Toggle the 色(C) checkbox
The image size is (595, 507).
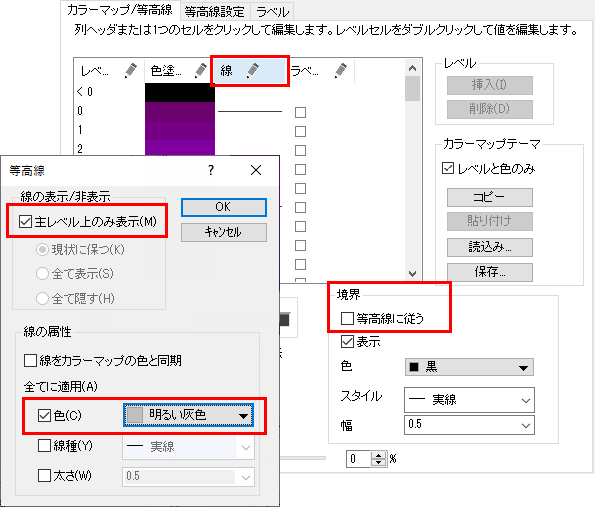pyautogui.click(x=44, y=416)
